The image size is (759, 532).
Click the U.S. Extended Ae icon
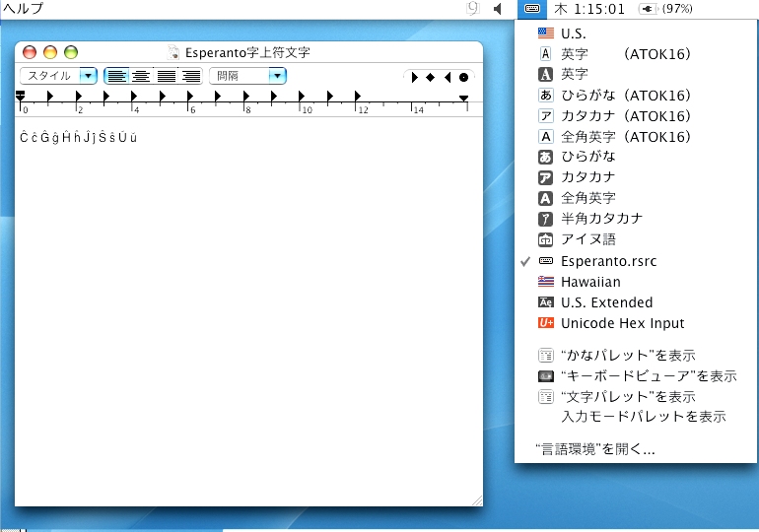[x=545, y=302]
